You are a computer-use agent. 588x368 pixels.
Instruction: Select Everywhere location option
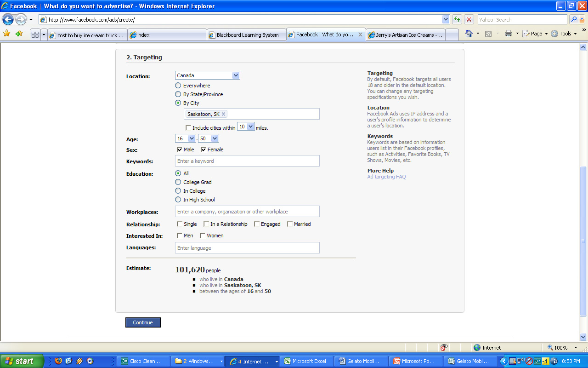point(178,86)
